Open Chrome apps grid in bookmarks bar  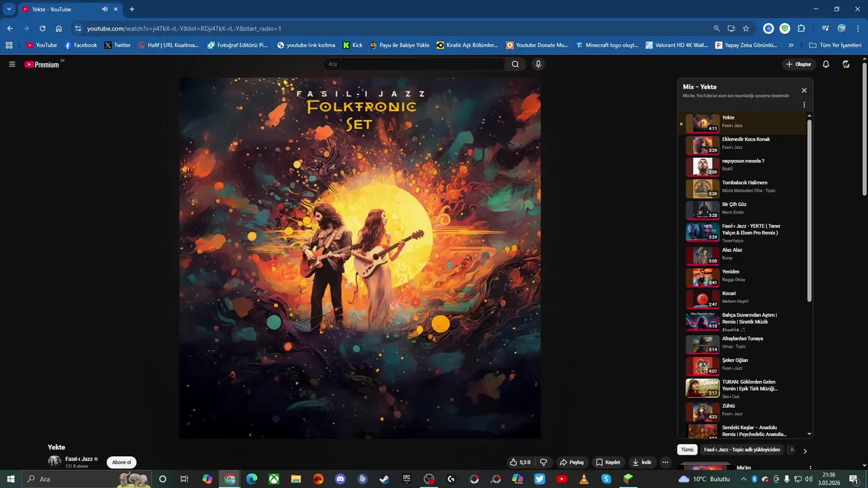(9, 45)
